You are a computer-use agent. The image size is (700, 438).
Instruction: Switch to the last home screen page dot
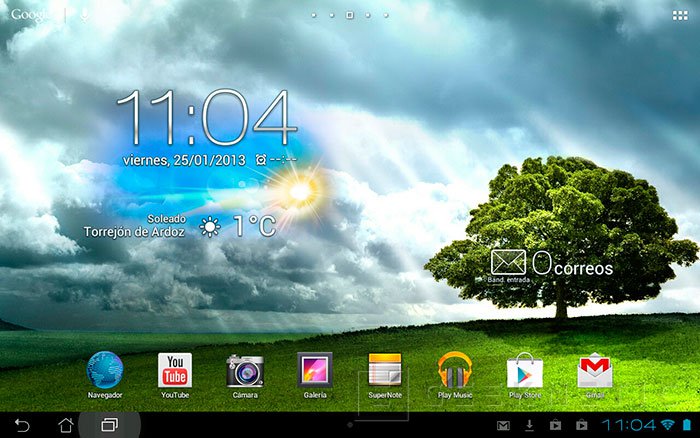tap(386, 15)
